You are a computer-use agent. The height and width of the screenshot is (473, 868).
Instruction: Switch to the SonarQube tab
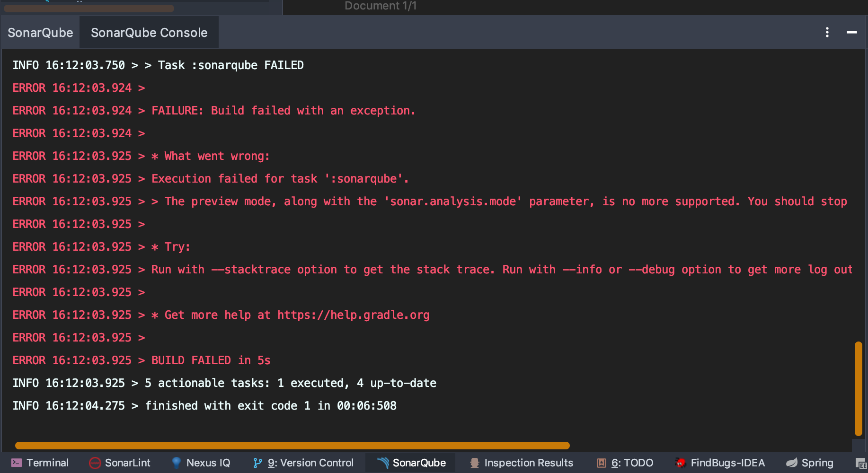40,33
